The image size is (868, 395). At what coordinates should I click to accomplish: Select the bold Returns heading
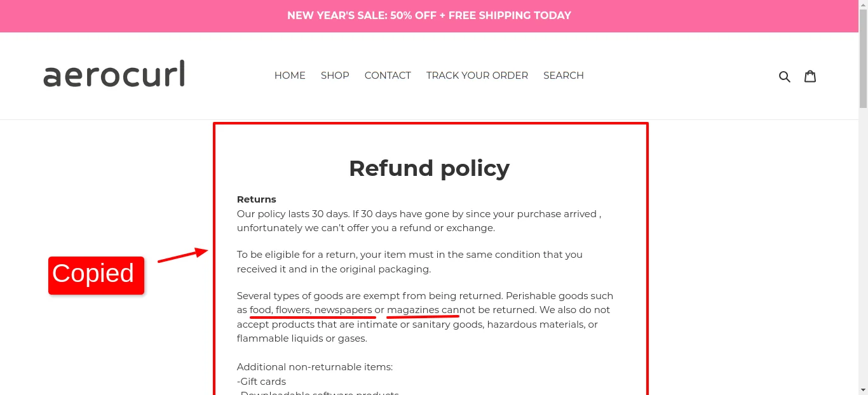click(256, 199)
